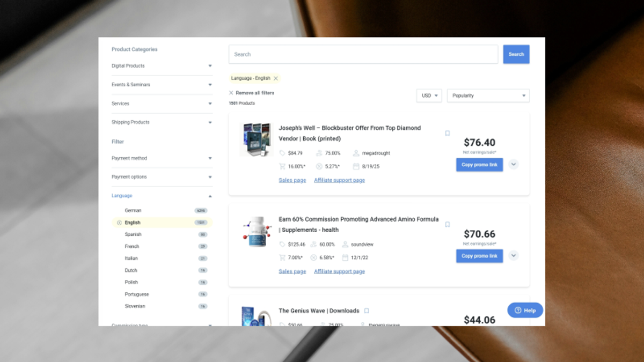
Task: Open the Joseph's Well product title
Action: tap(350, 134)
